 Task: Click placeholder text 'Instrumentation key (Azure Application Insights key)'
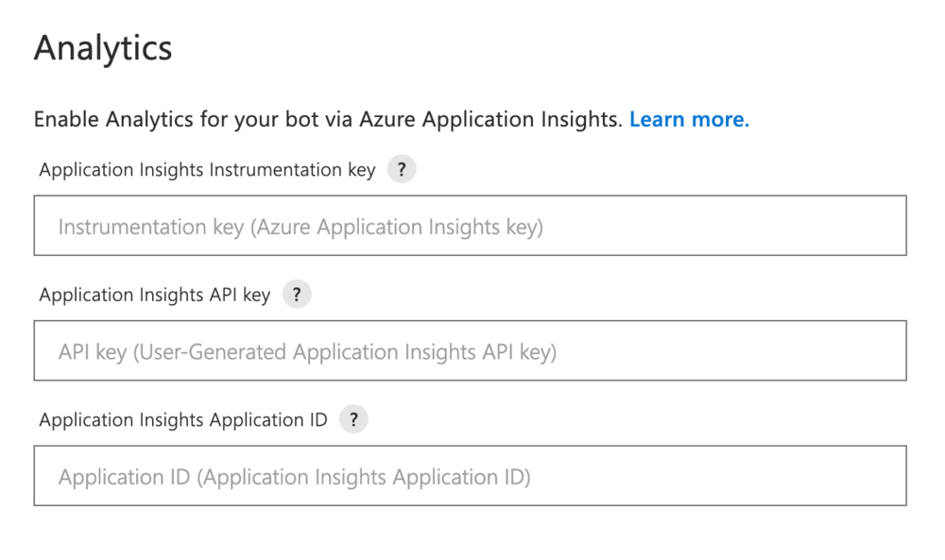click(301, 228)
